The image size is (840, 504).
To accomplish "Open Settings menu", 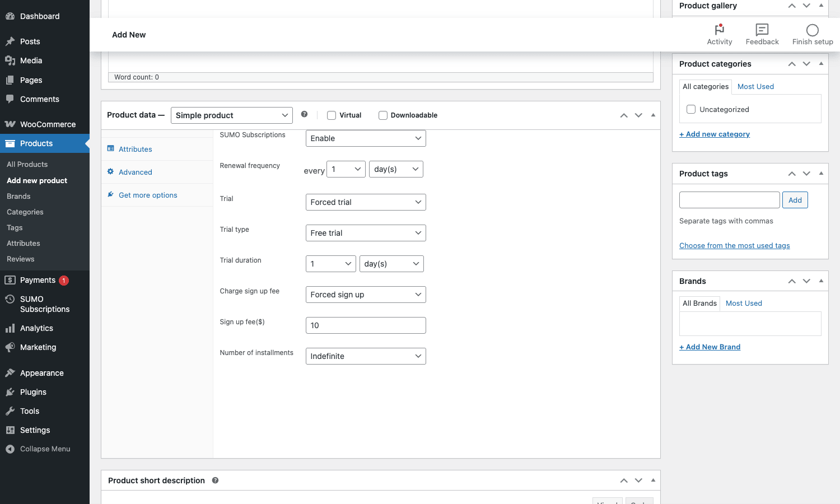I will click(x=45, y=430).
